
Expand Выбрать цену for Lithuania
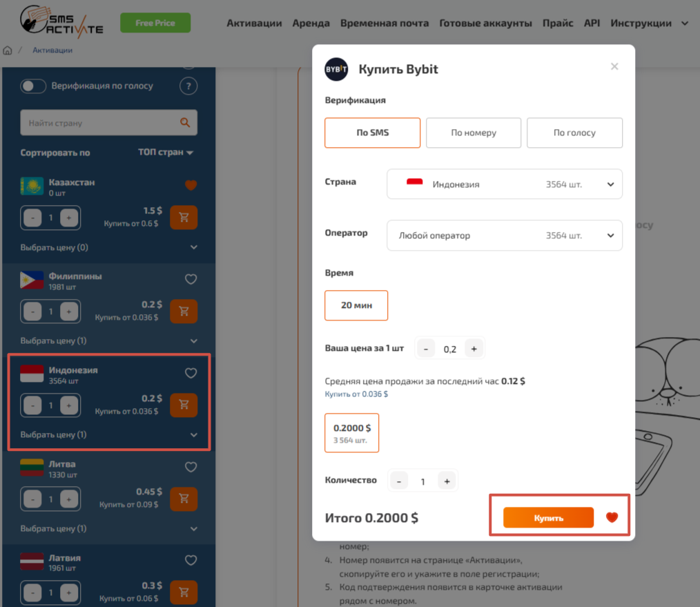(109, 528)
